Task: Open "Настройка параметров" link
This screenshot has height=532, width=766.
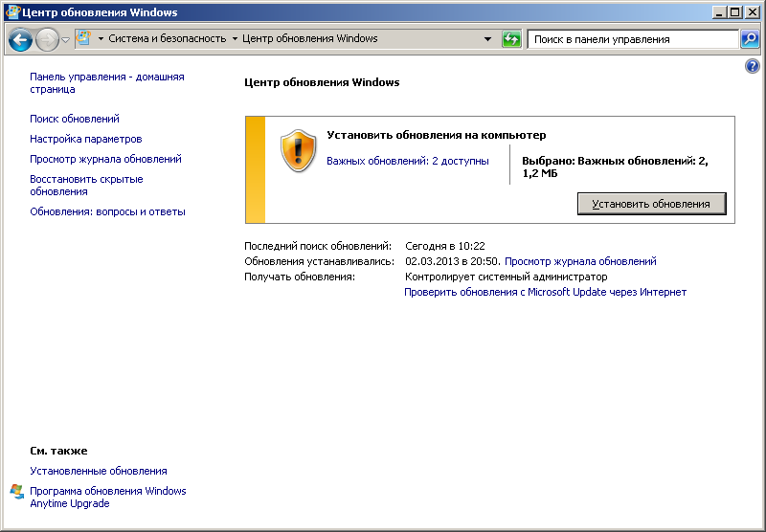Action: [86, 139]
